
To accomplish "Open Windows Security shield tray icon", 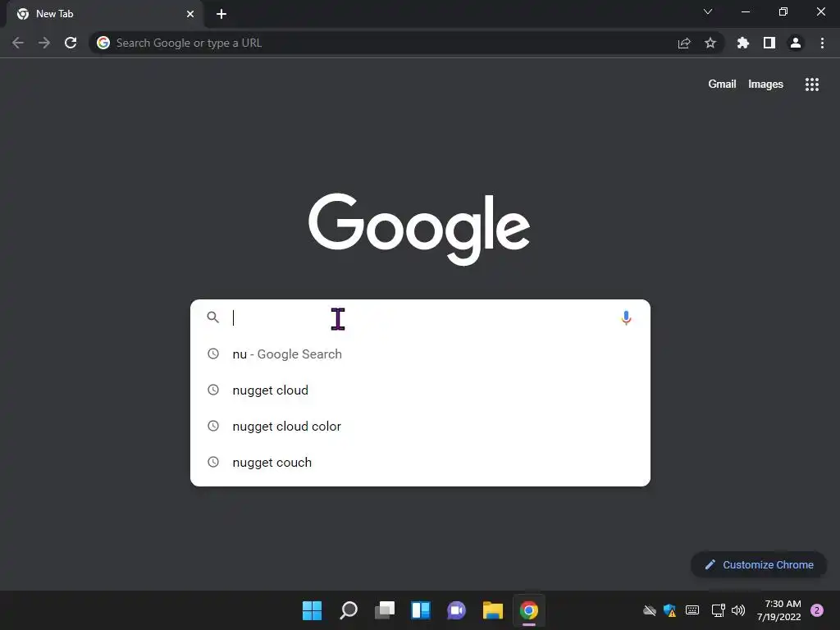I will (669, 610).
